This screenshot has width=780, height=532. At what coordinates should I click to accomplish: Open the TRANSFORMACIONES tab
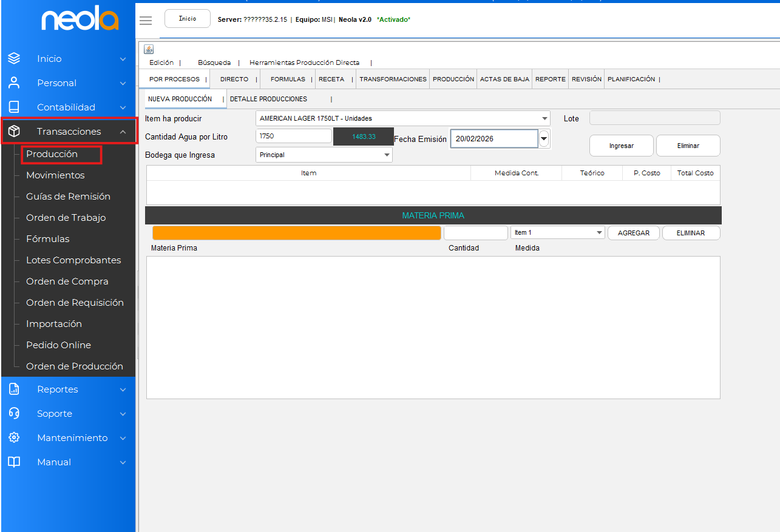pos(393,79)
